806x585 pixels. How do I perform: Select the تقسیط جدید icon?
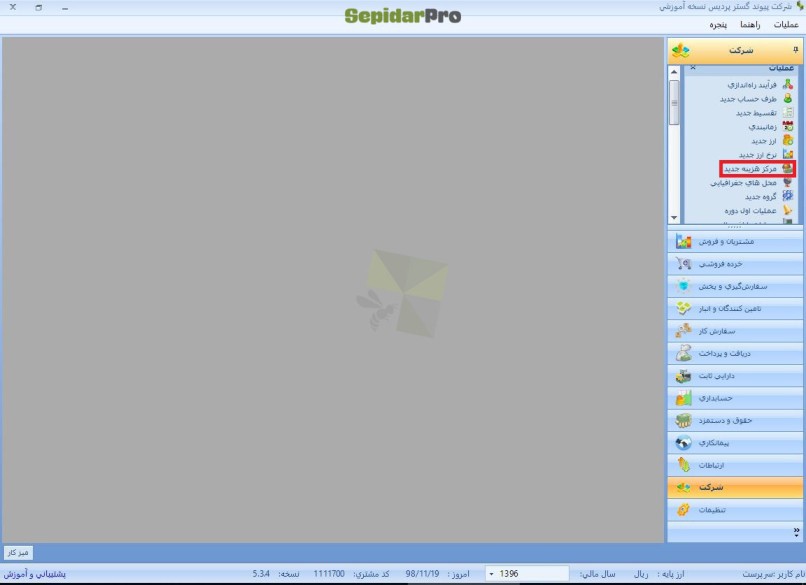pyautogui.click(x=787, y=113)
